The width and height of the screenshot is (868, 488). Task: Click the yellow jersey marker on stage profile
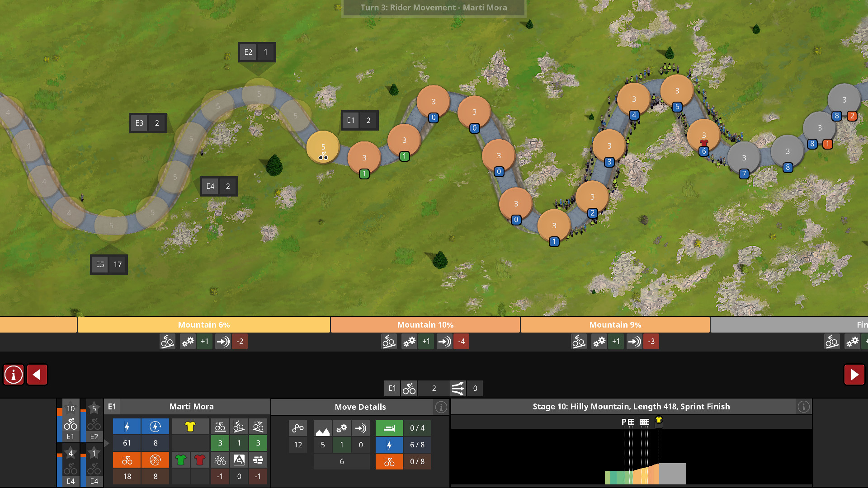coord(659,421)
